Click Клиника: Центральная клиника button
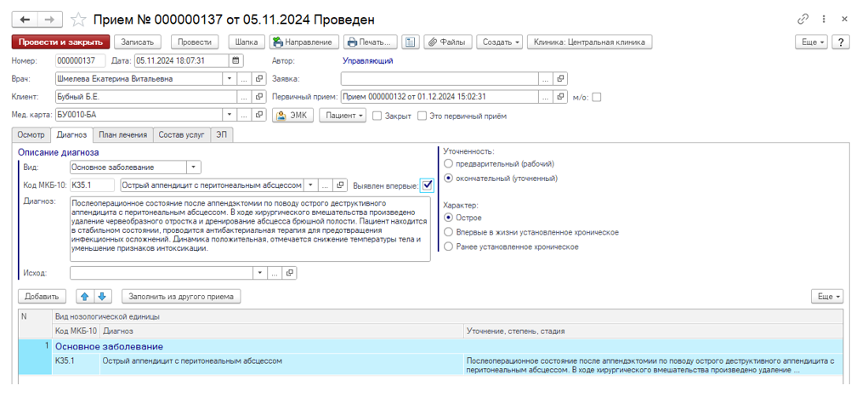This screenshot has width=868, height=397. point(589,43)
